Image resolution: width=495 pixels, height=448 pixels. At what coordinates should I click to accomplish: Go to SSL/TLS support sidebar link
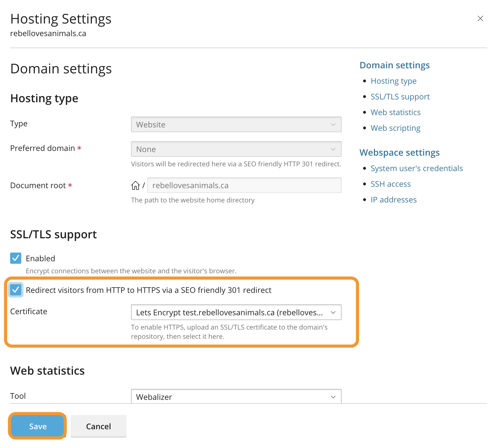400,97
